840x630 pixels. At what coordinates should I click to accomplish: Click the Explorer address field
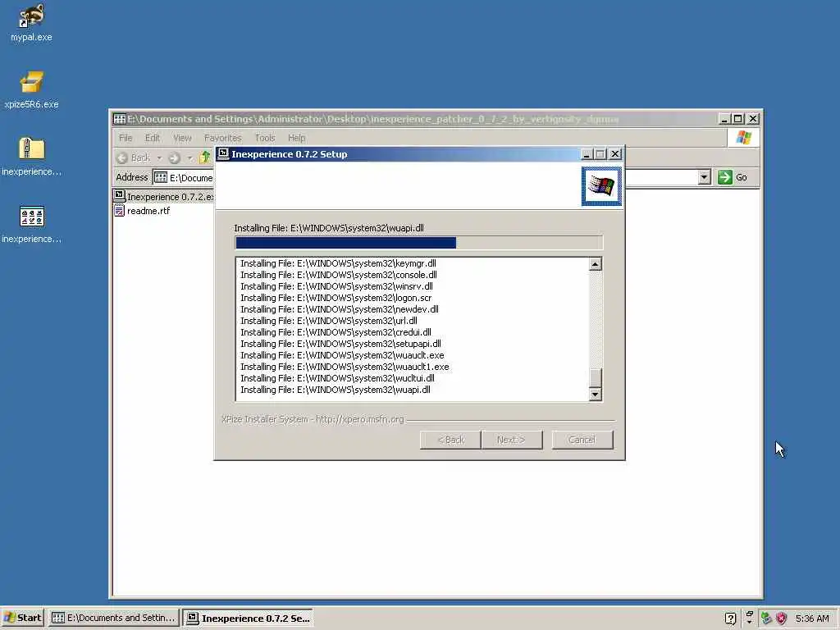click(x=182, y=177)
